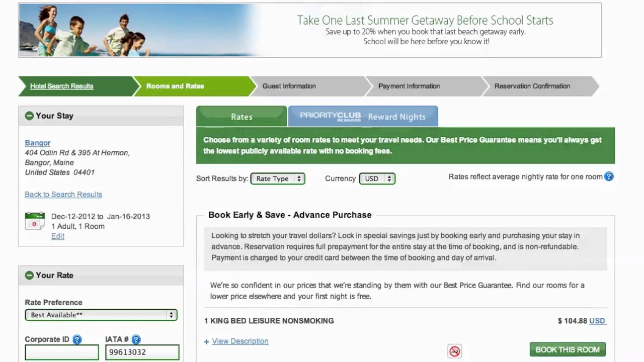Collapse the Your Rate panel
The image size is (644, 362).
[x=29, y=275]
